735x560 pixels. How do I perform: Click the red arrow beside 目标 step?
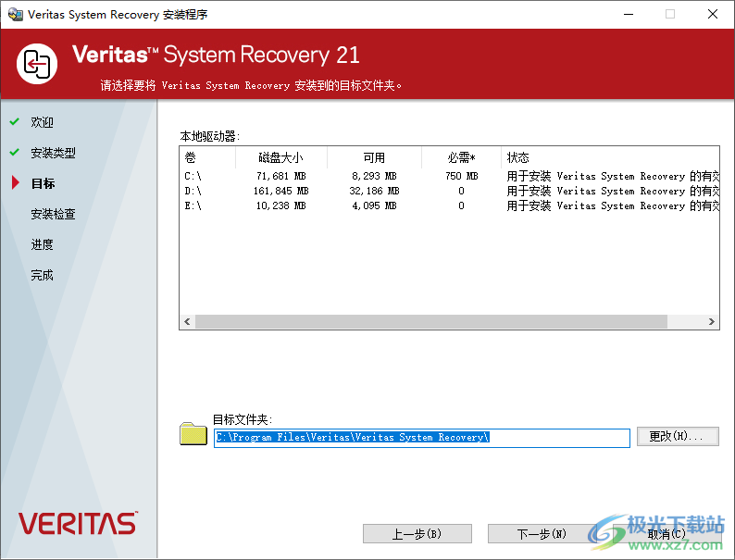16,182
